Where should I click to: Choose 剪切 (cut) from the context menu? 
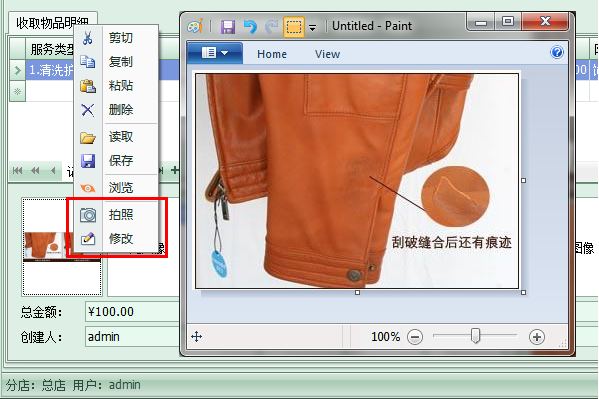click(116, 38)
